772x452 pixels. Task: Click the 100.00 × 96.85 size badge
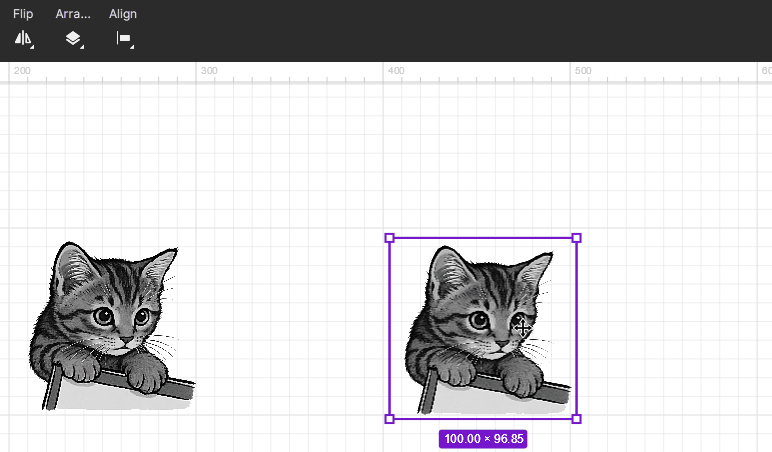click(x=483, y=438)
